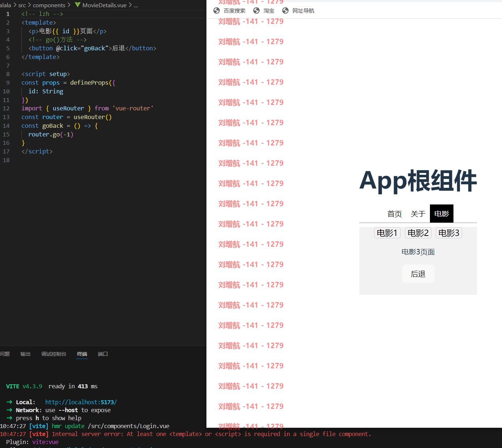Click the 后退 back button
Screen dimensions: 502x448
[418, 274]
